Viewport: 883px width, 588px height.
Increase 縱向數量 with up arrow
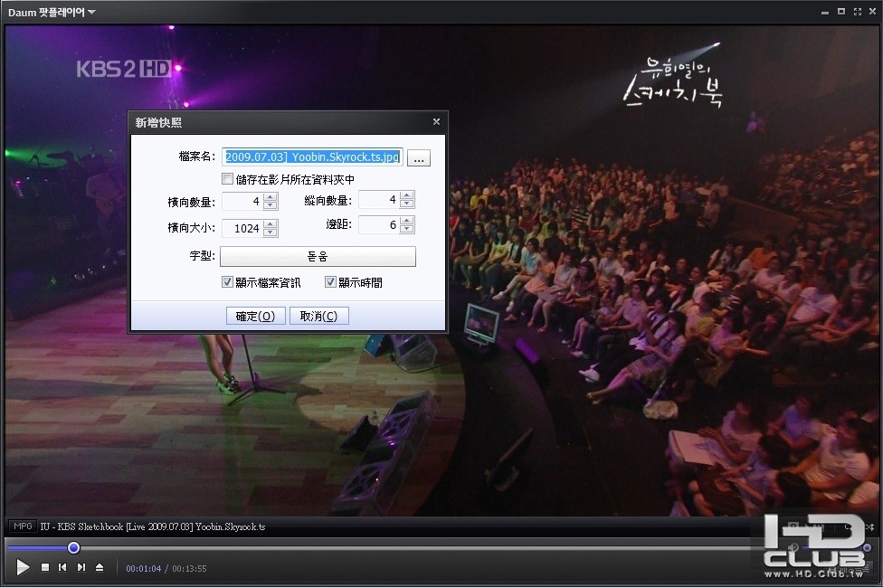[x=406, y=196]
